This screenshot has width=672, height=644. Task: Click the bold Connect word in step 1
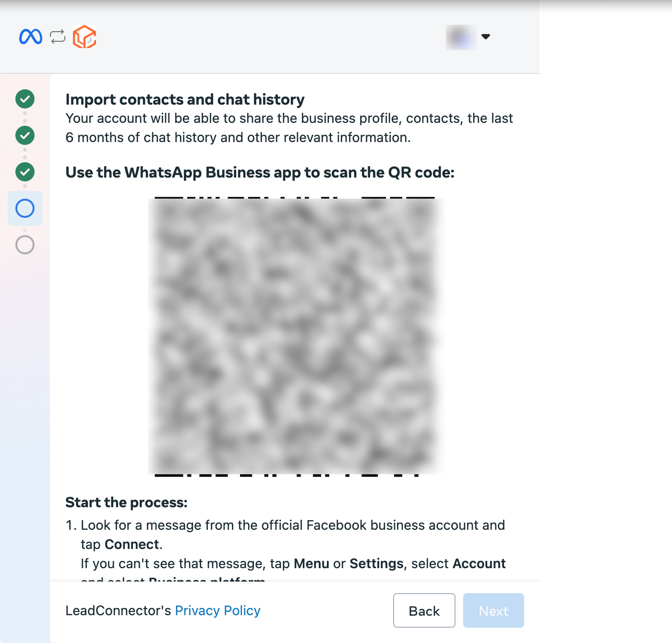[x=132, y=544]
